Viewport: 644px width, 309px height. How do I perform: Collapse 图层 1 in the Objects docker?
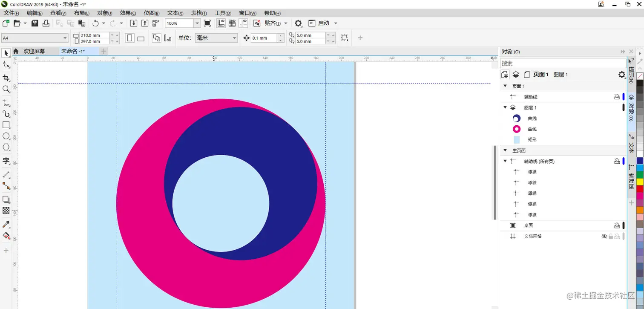pyautogui.click(x=505, y=107)
